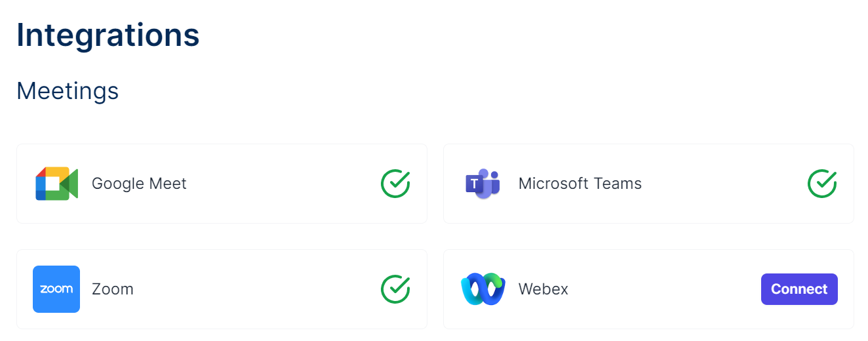
Task: Click the Webex label text
Action: pyautogui.click(x=543, y=289)
